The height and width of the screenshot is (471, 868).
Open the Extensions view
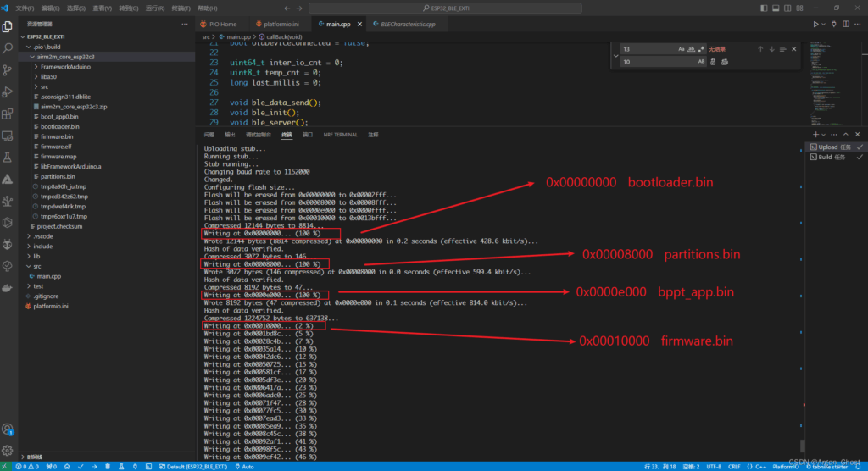pos(8,114)
